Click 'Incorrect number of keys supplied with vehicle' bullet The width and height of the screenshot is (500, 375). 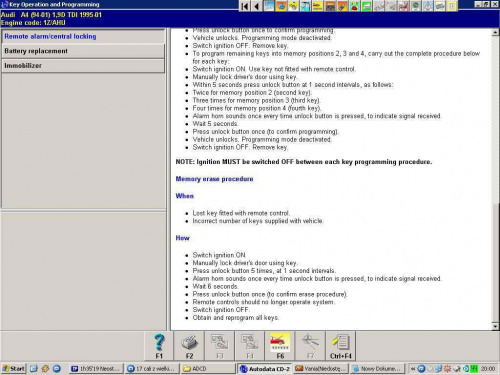[258, 221]
